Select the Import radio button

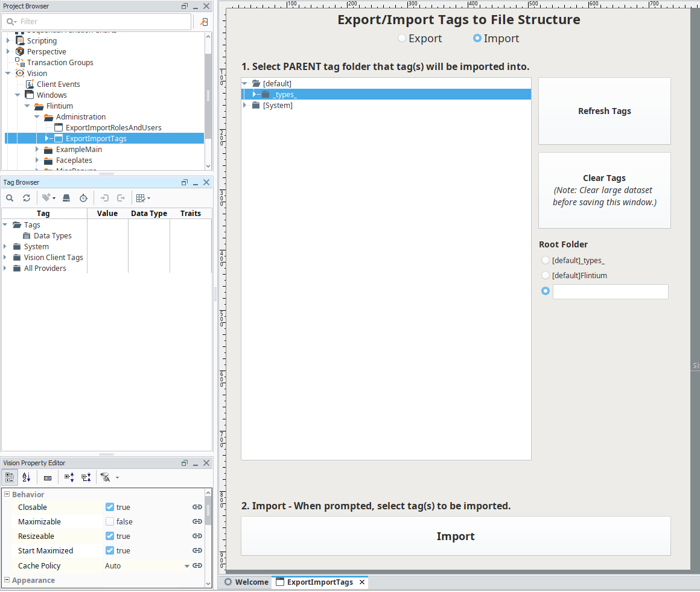pyautogui.click(x=477, y=39)
